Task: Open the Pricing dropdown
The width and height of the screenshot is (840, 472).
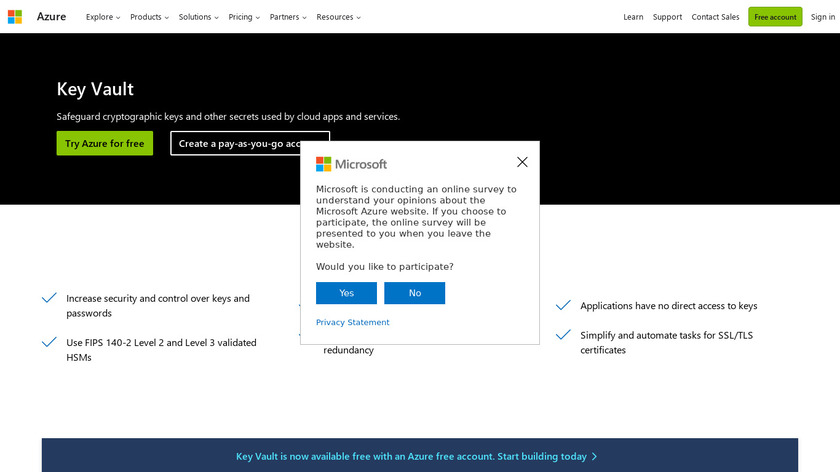Action: tap(244, 17)
